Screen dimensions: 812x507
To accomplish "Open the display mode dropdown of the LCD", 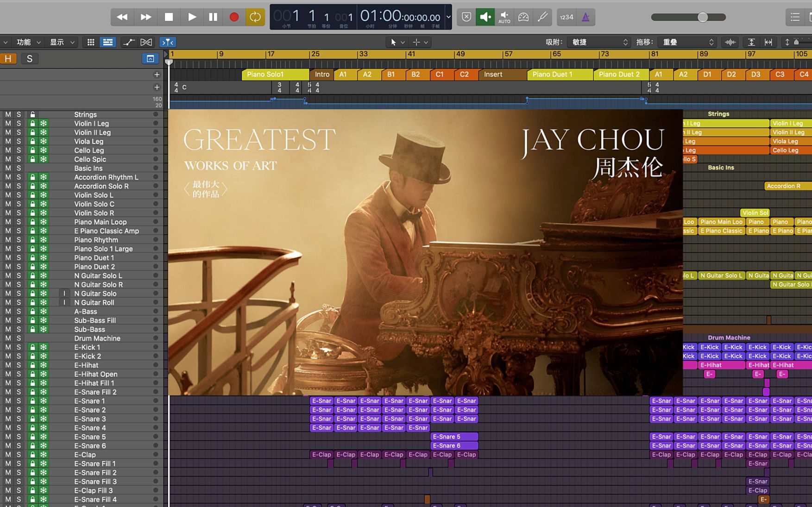I will [448, 17].
